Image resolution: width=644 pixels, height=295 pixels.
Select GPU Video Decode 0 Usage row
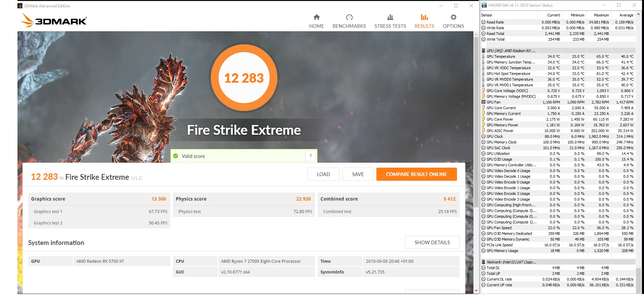coord(558,171)
